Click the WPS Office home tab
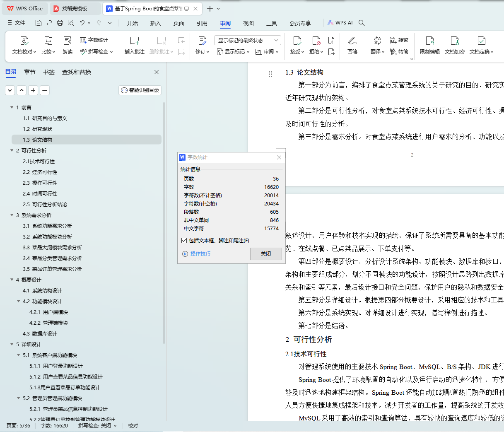504x432 pixels. [25, 9]
